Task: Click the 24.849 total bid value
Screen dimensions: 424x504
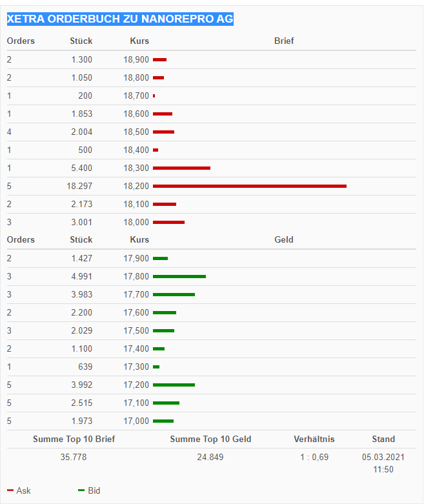Action: 210,457
